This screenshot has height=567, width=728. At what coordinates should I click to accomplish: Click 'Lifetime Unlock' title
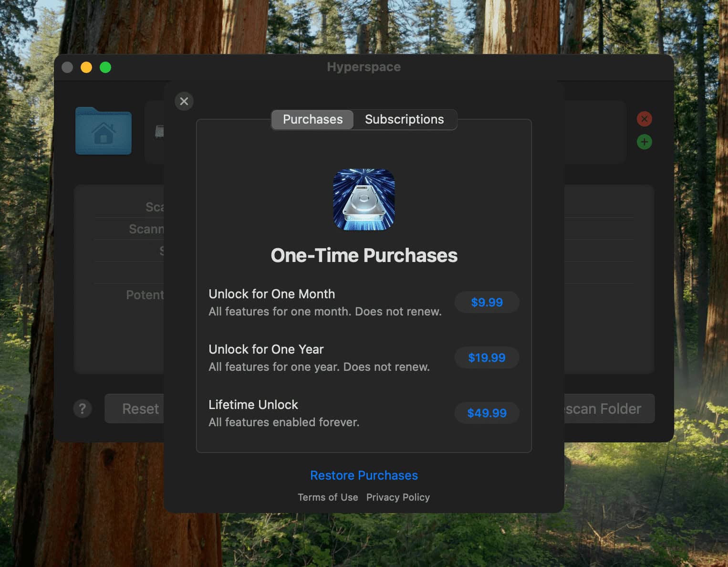pos(253,405)
